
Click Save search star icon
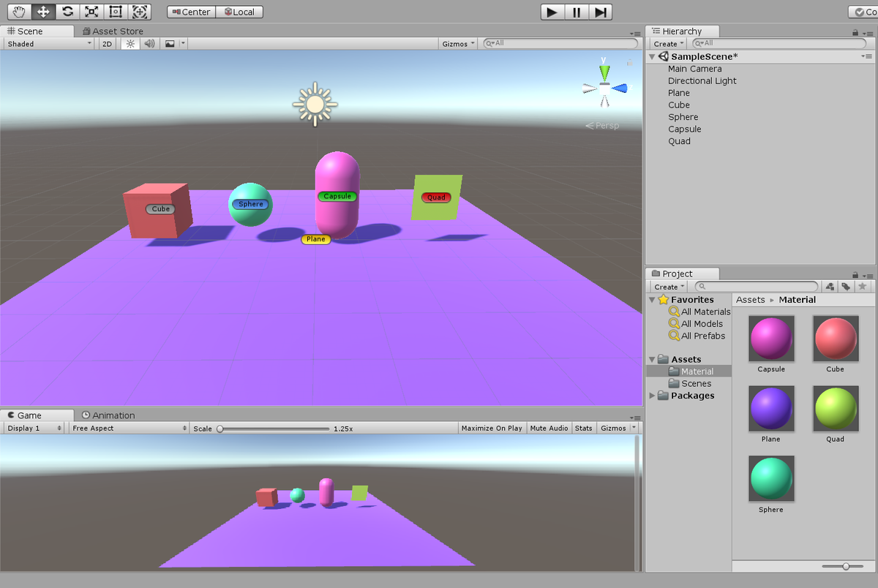pos(862,287)
